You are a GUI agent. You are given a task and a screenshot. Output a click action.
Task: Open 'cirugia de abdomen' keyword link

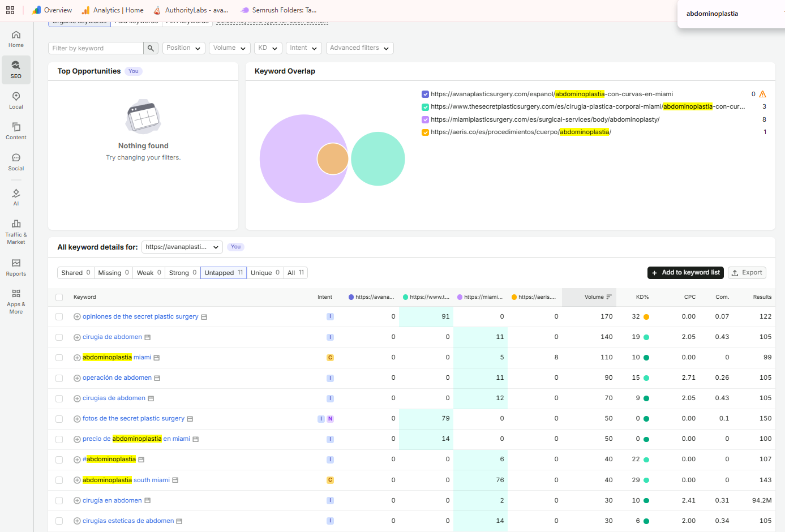pos(112,337)
